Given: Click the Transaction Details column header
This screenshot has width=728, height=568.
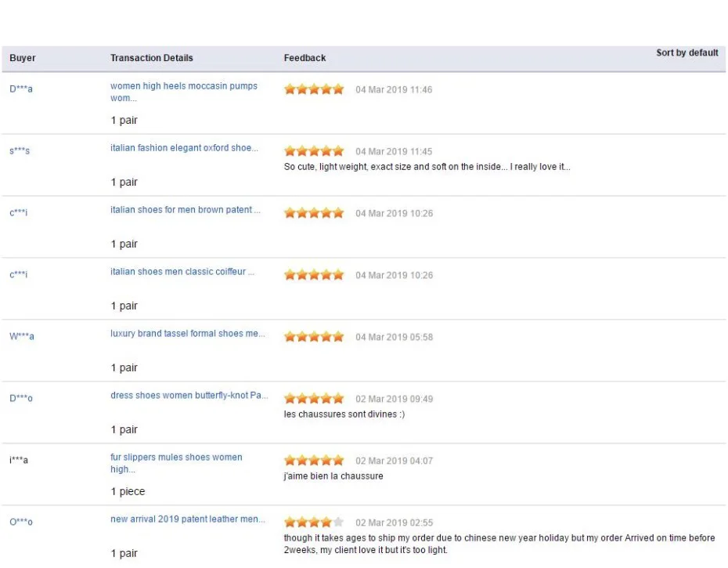Looking at the screenshot, I should (151, 58).
